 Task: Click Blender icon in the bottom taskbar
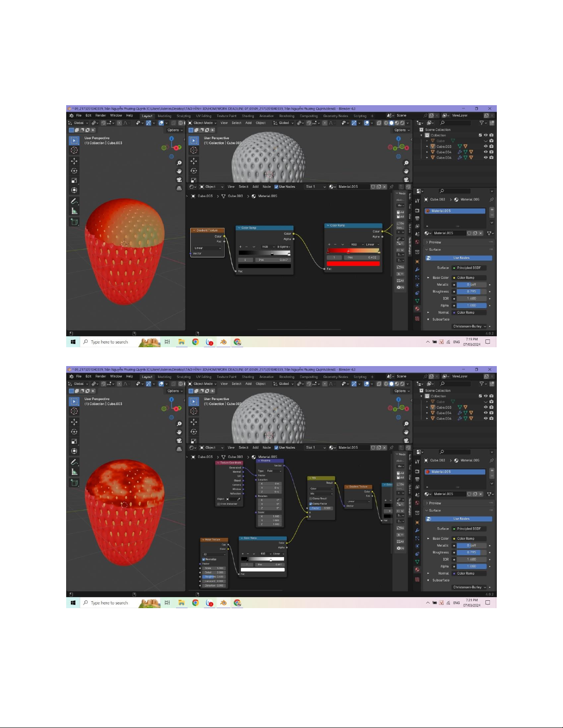223,603
